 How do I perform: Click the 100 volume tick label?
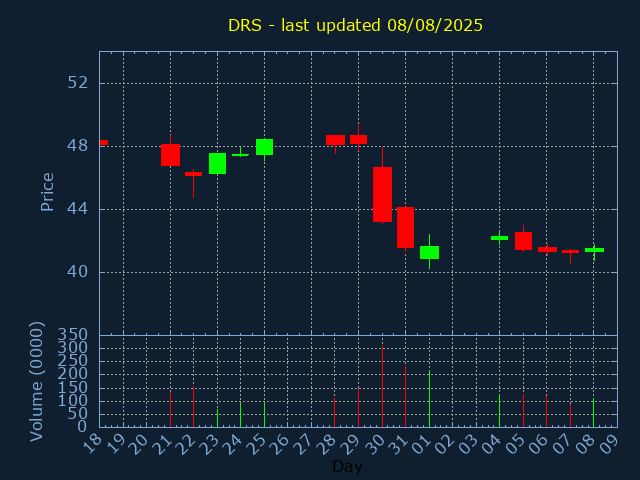(x=73, y=401)
